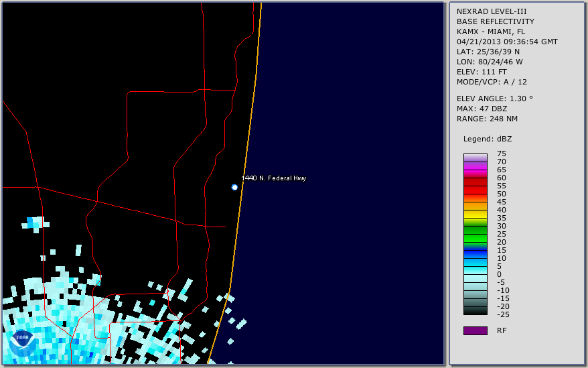Screen dimensions: 588x368
Task: Click the 'RANGE: 248 NM' text
Action: (x=487, y=119)
